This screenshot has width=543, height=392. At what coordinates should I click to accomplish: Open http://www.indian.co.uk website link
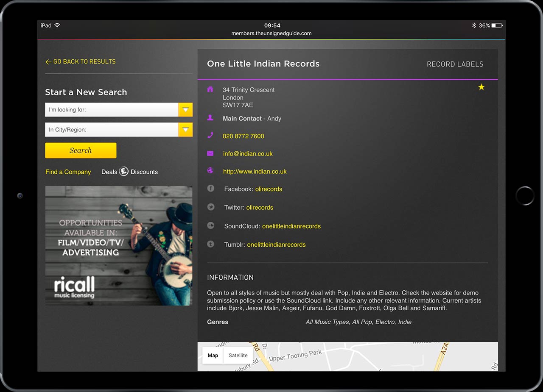tap(255, 172)
